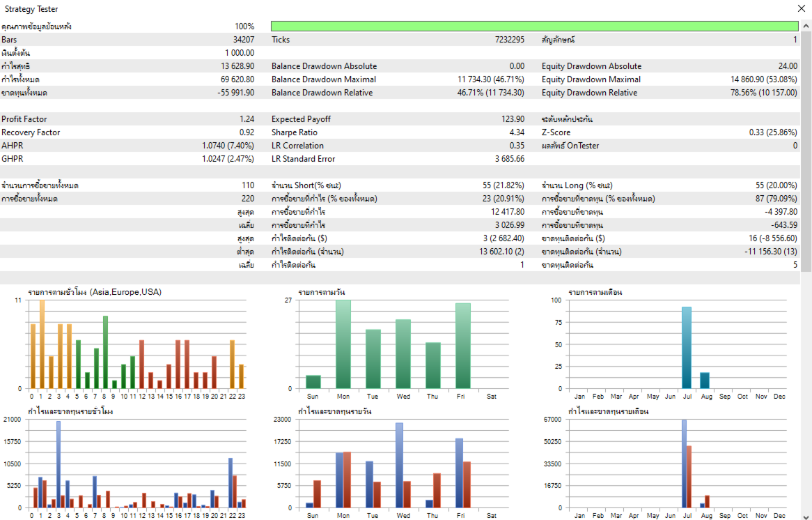Click the tall blue hour 3 profit bar

point(58,464)
